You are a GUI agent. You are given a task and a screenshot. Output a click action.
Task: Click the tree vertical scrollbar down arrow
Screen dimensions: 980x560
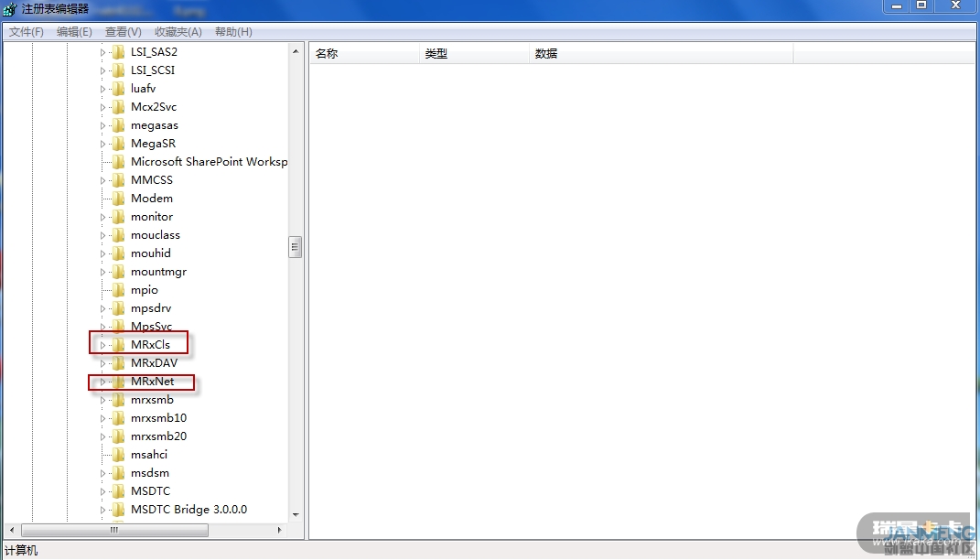coord(296,516)
